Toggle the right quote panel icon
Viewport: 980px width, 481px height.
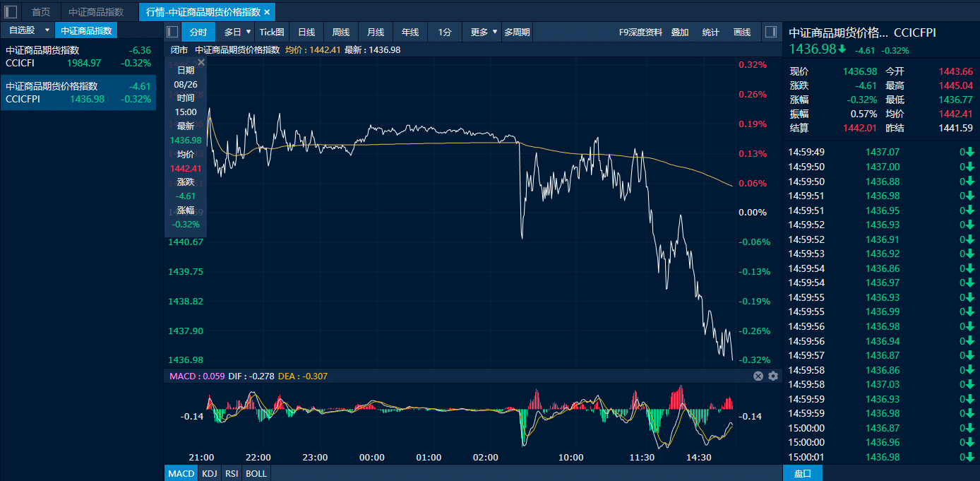coord(770,32)
